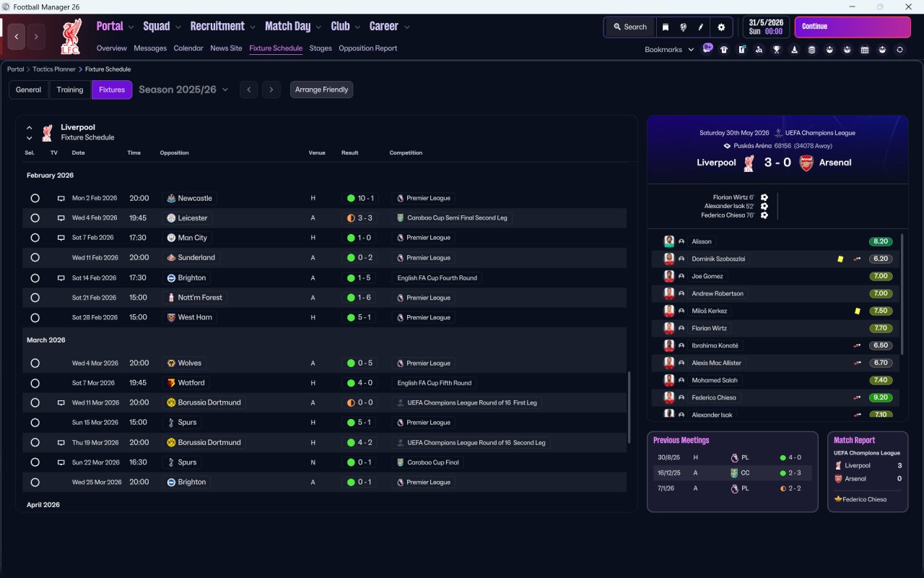The height and width of the screenshot is (578, 924).
Task: Open the Club dropdown menu
Action: click(346, 27)
